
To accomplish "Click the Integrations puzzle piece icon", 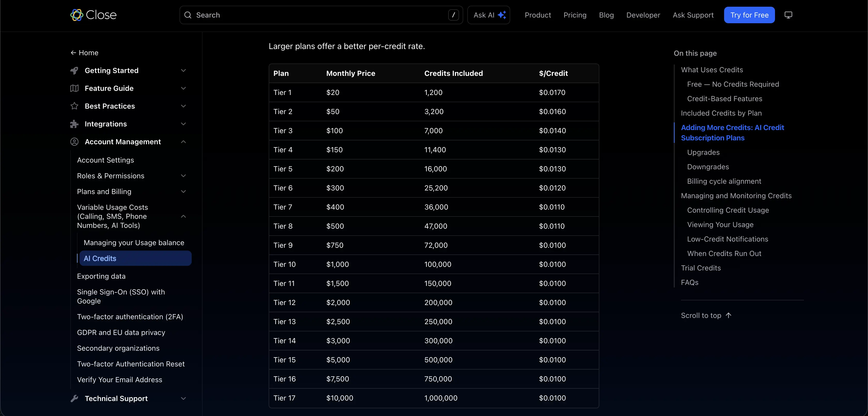I will pyautogui.click(x=74, y=124).
